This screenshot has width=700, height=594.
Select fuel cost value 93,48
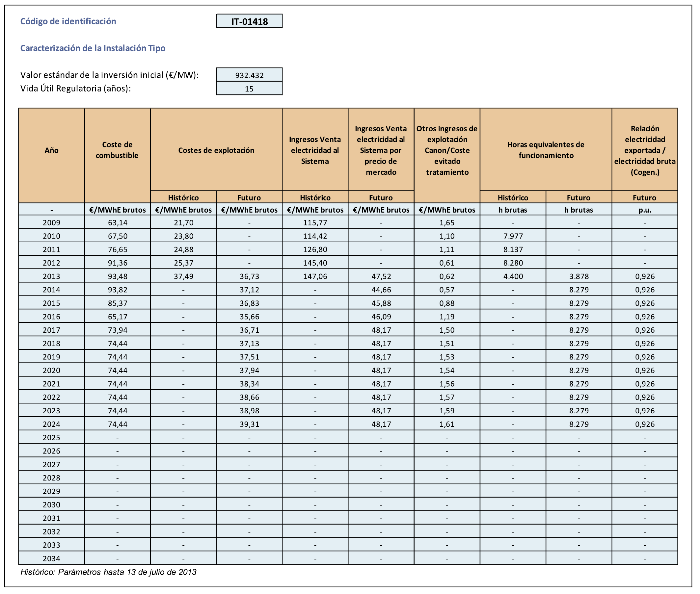pos(117,276)
